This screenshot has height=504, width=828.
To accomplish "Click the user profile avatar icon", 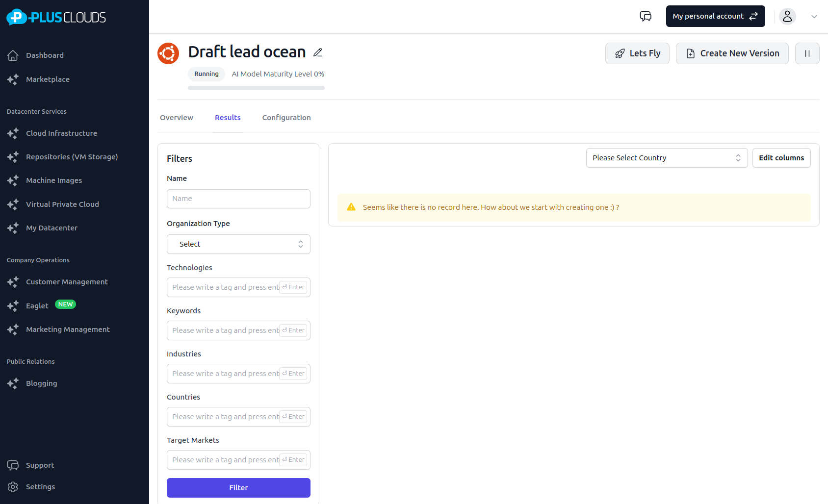I will click(x=787, y=16).
